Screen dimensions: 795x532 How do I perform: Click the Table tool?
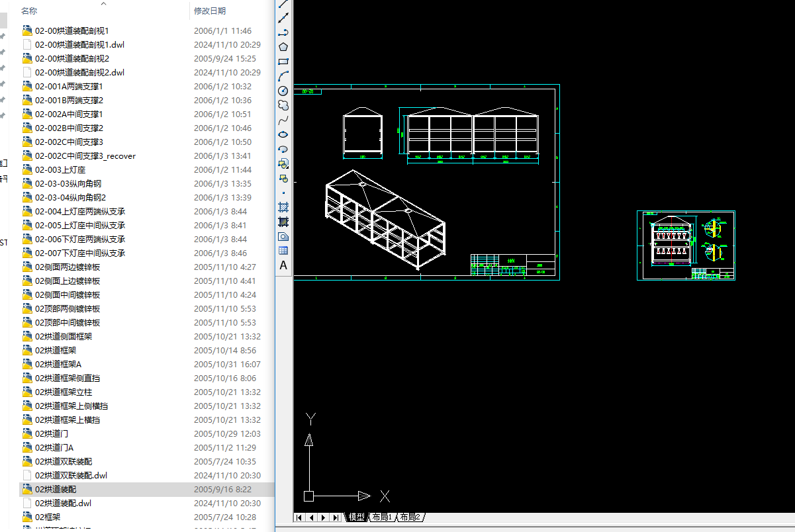point(283,251)
